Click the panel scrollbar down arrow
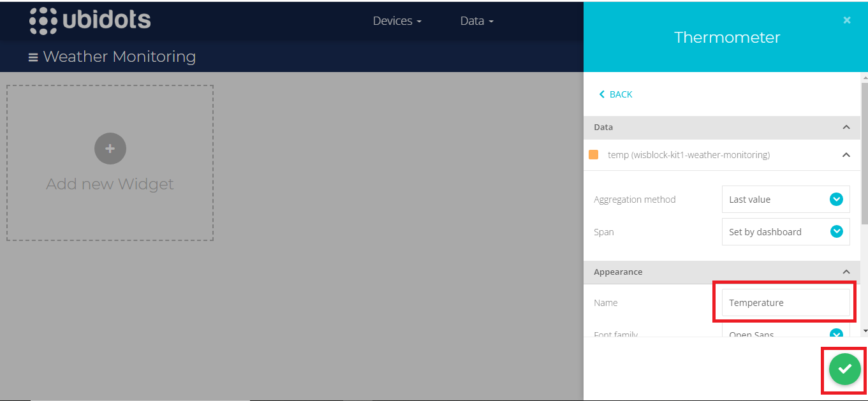This screenshot has height=401, width=868. click(x=864, y=331)
